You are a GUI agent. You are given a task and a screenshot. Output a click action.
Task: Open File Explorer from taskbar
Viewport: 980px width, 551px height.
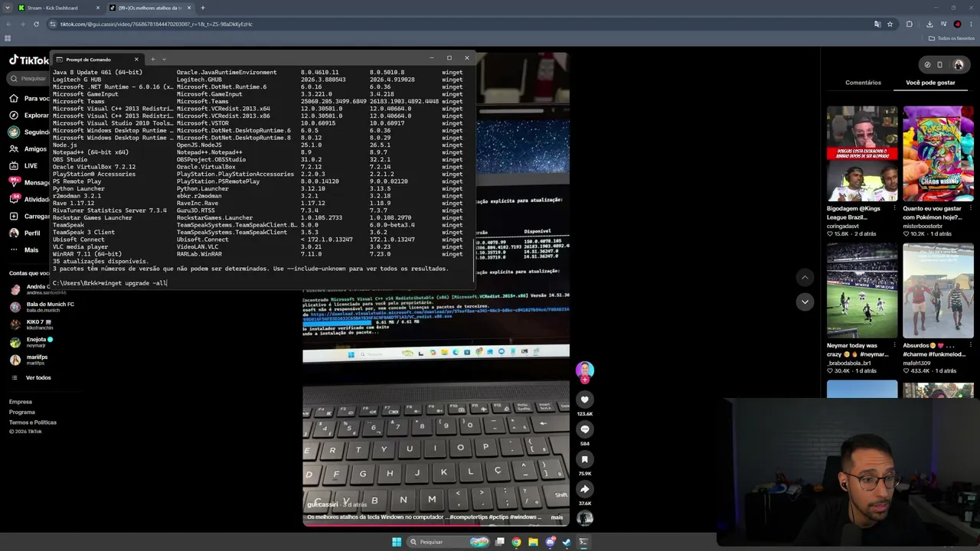tap(533, 542)
